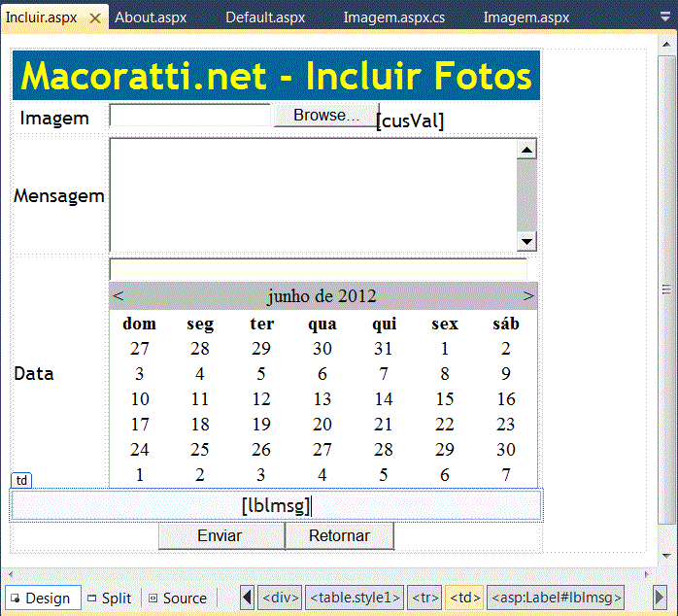Open the document tabs overflow dropdown

coord(665,17)
